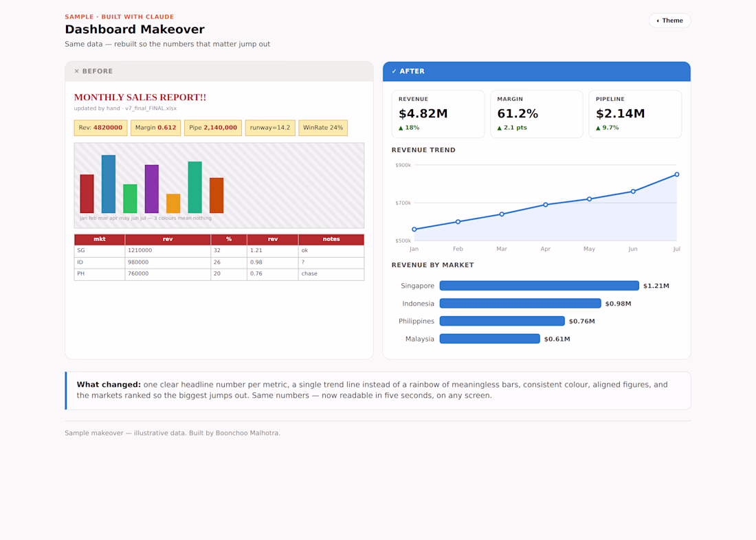This screenshot has width=756, height=540.
Task: Click the mkt column header
Action: 100,240
